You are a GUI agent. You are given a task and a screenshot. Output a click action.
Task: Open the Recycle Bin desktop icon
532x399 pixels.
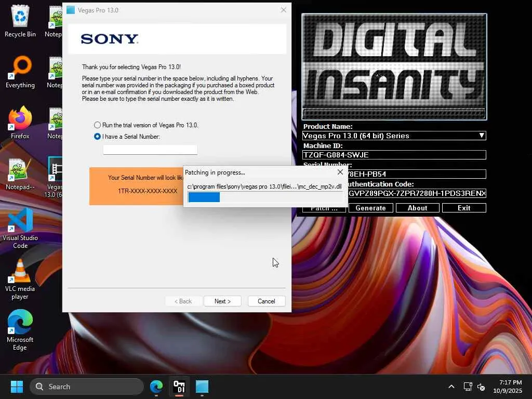click(20, 21)
